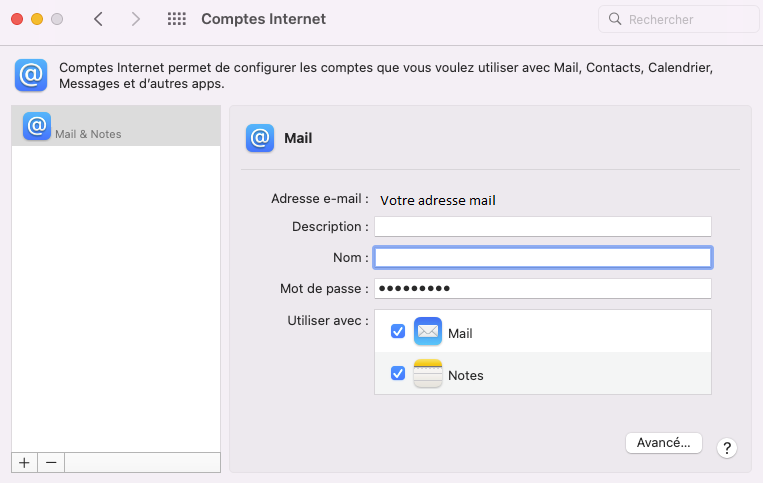Show all preferences grid icon
This screenshot has height=483, width=763.
coord(177,19)
